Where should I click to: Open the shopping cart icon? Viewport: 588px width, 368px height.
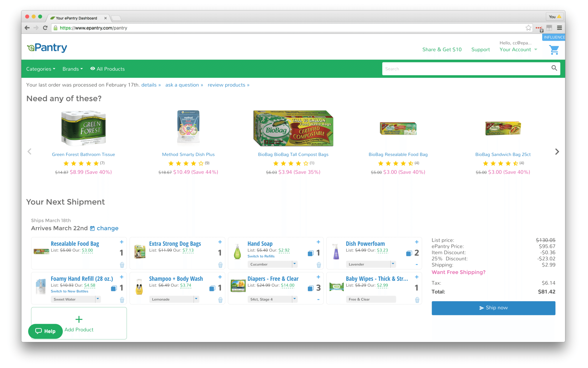[x=554, y=50]
